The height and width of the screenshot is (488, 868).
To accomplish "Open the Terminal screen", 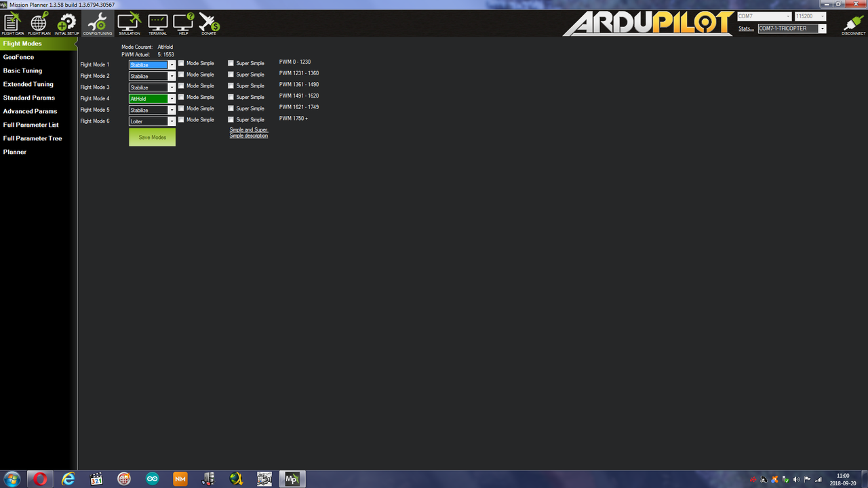I will pos(157,24).
